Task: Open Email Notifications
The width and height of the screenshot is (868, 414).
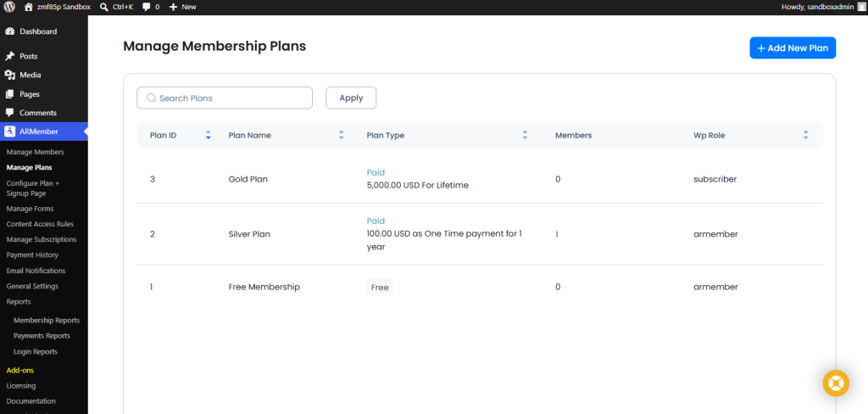Action: [36, 271]
